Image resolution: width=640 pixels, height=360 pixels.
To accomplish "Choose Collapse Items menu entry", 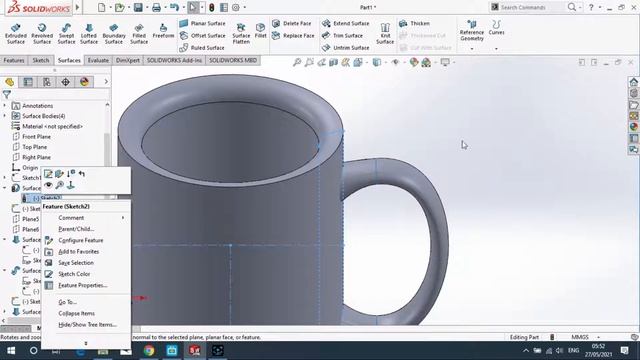I will pos(86,313).
